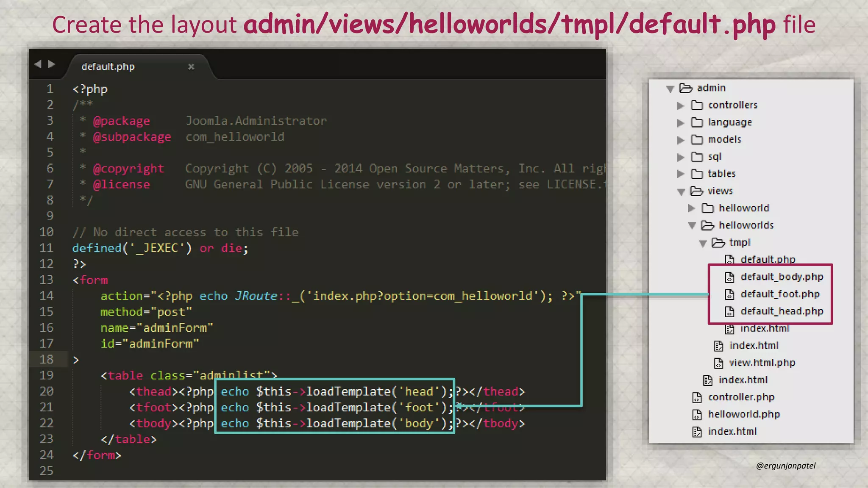Switch to the default.php editor tab
The width and height of the screenshot is (868, 488).
(108, 67)
